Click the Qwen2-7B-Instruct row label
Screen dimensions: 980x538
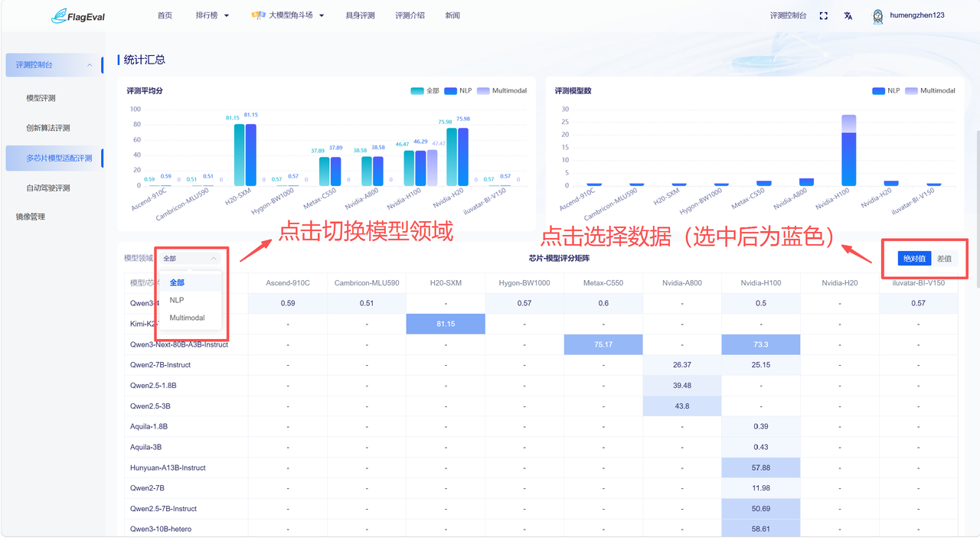(x=161, y=365)
